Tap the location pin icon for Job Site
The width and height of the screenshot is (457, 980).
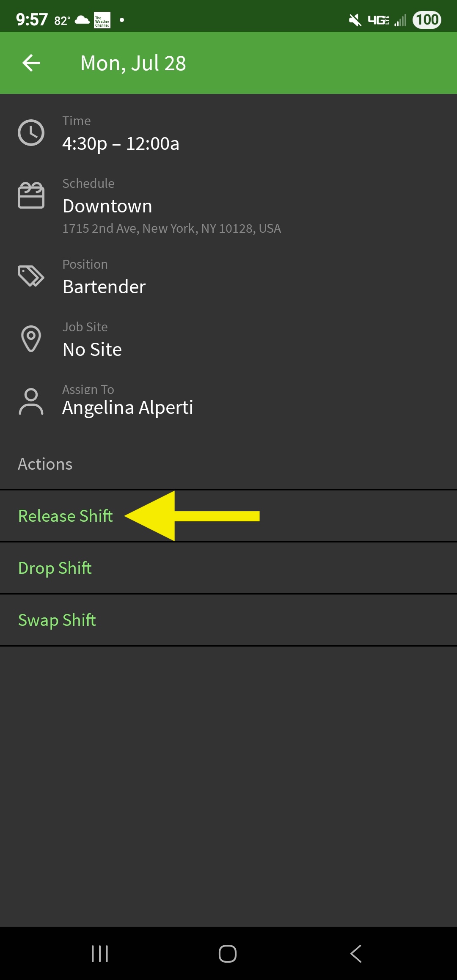tap(31, 339)
